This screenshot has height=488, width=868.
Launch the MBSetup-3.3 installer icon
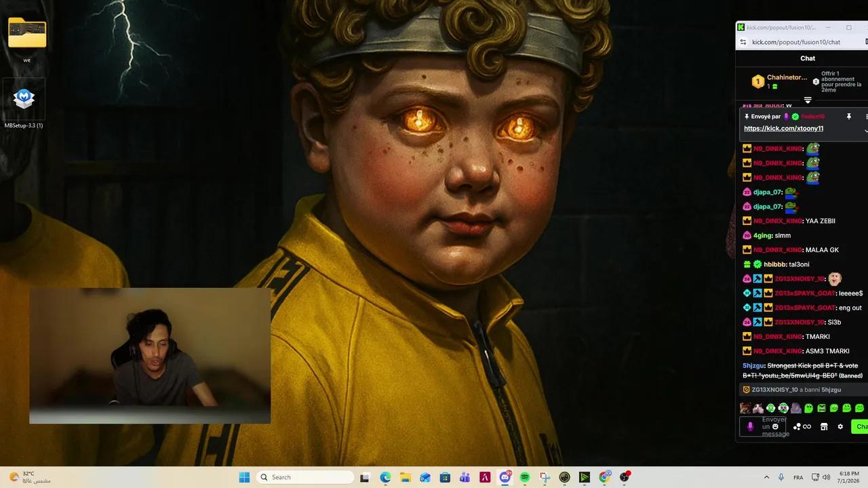click(24, 100)
